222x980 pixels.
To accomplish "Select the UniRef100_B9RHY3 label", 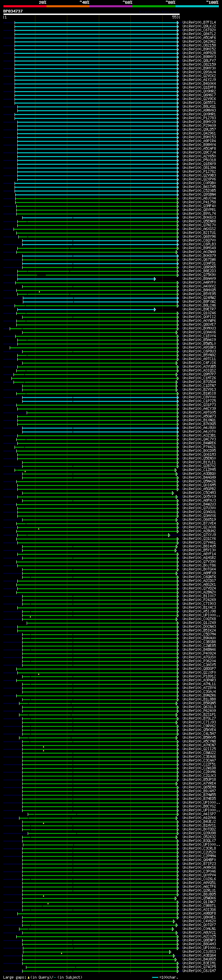I will click(199, 57).
